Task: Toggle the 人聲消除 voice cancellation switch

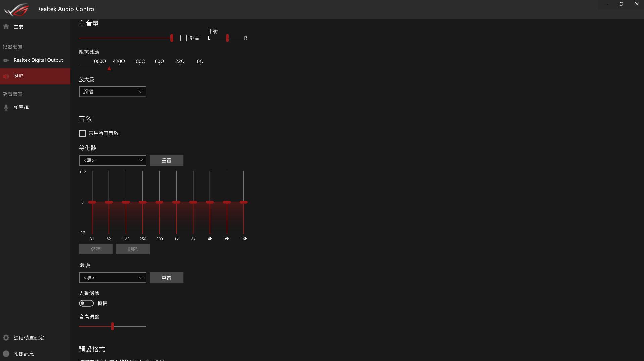Action: [86, 303]
